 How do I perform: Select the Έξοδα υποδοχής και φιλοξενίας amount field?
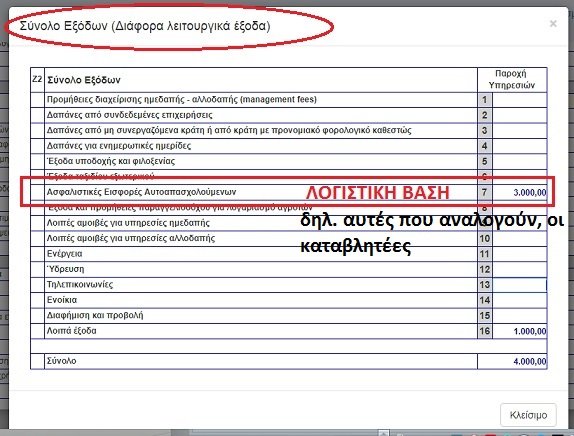(x=519, y=161)
